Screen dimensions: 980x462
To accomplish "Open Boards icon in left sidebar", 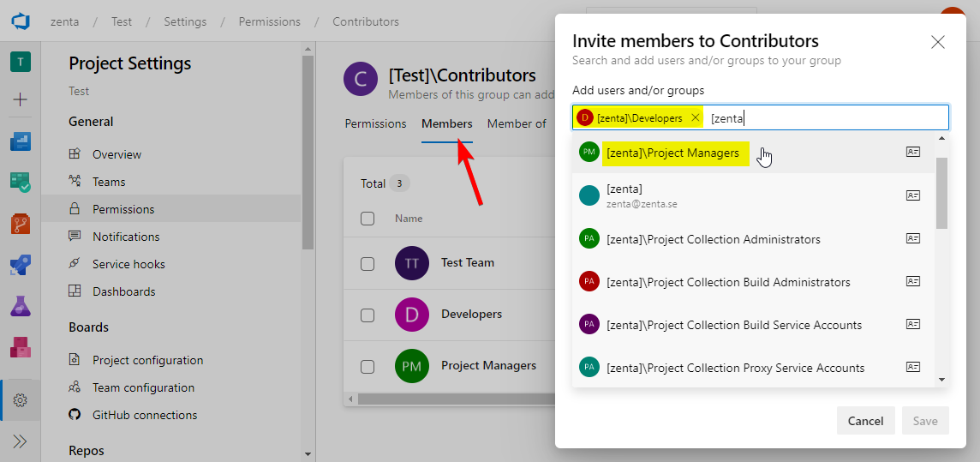I will tap(21, 141).
